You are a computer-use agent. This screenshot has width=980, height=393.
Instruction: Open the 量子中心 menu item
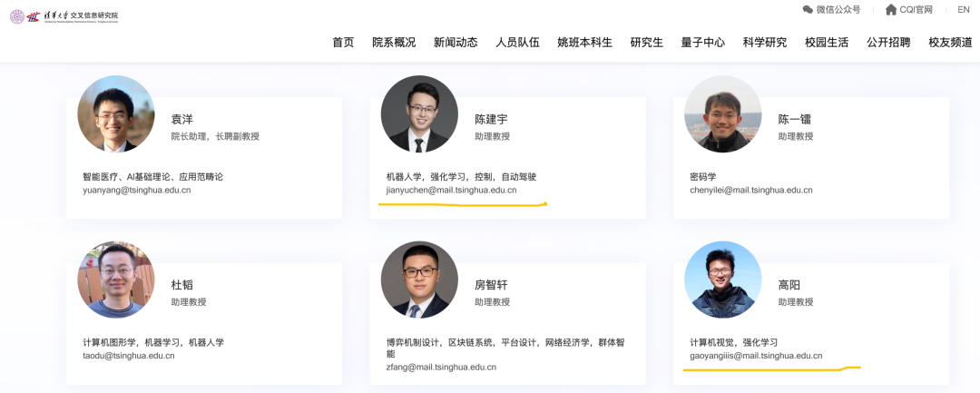coord(702,43)
